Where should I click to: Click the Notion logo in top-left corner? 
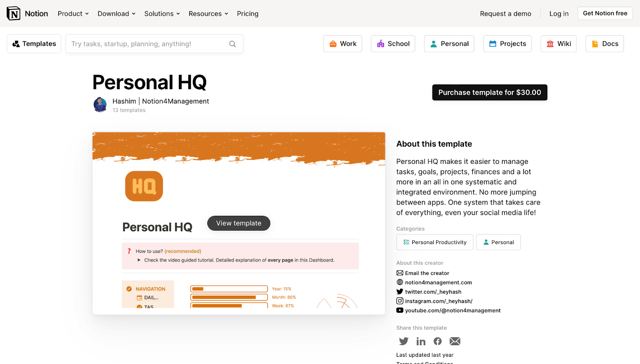click(13, 13)
